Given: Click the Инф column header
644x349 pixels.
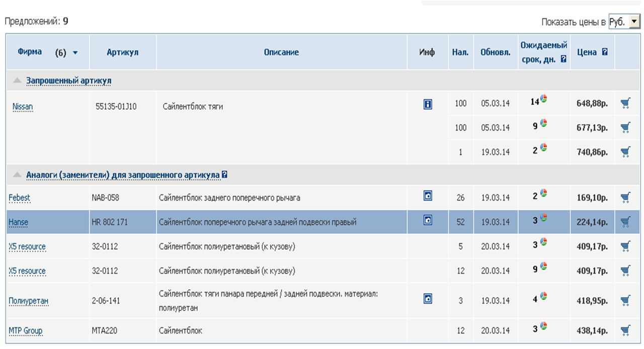Looking at the screenshot, I should 427,52.
